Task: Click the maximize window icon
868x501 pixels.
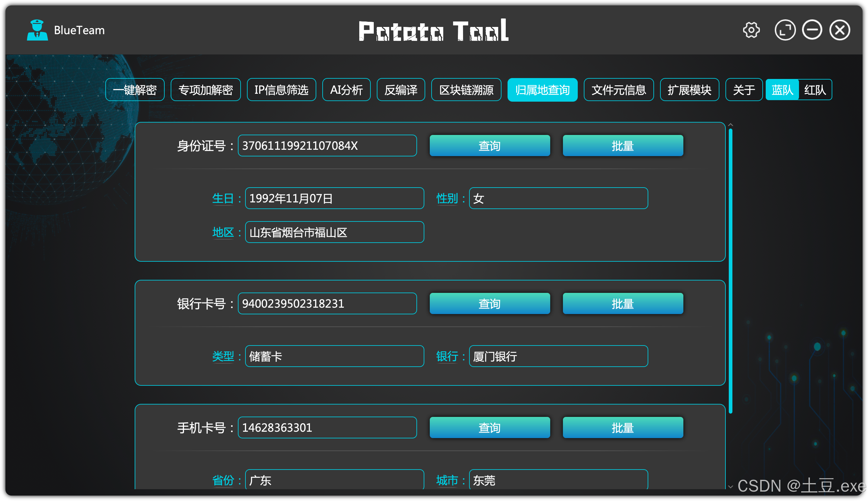Action: tap(785, 30)
